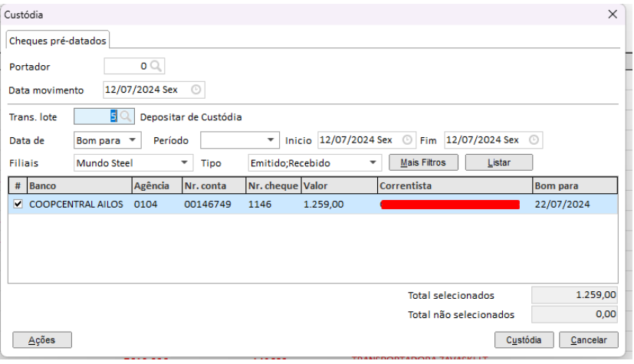Viewport: 634px width, 364px height.
Task: Click the Total não selecionados value field
Action: pyautogui.click(x=574, y=314)
